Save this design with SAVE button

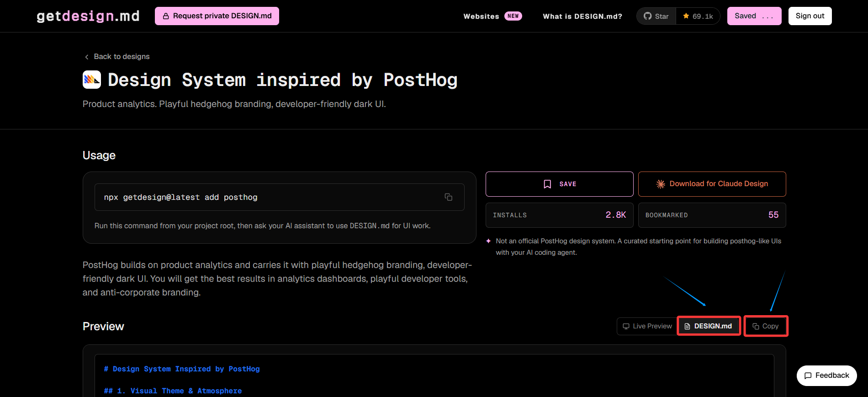click(560, 184)
